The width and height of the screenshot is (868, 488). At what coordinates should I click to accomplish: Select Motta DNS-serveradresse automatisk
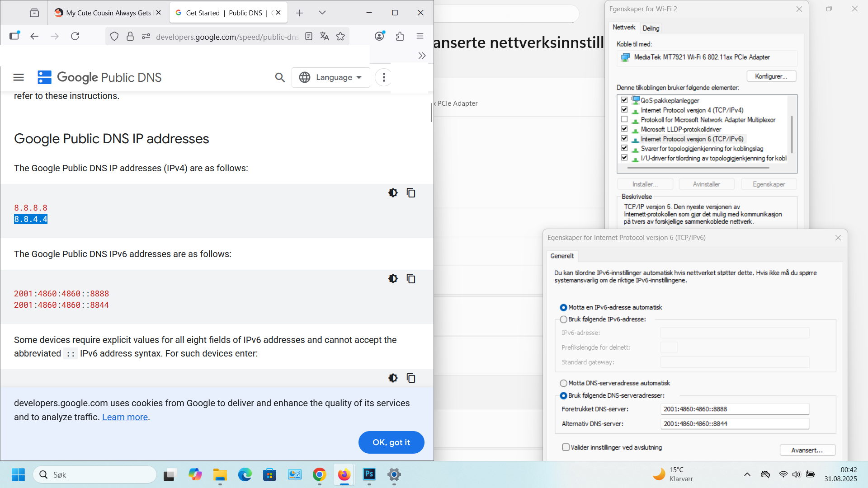(563, 383)
